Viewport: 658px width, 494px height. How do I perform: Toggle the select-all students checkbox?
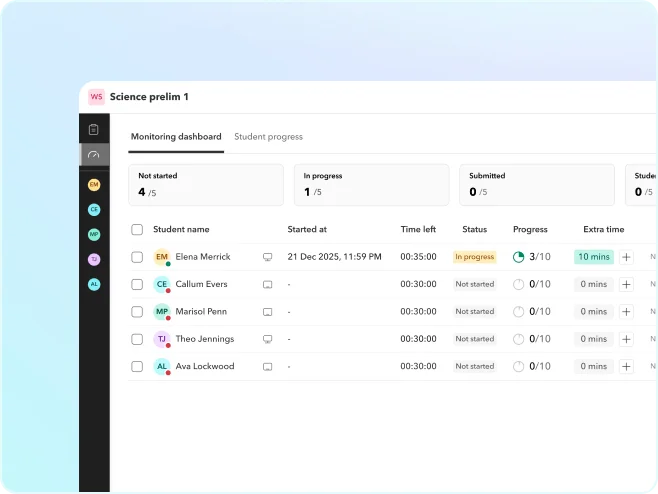[x=137, y=230]
